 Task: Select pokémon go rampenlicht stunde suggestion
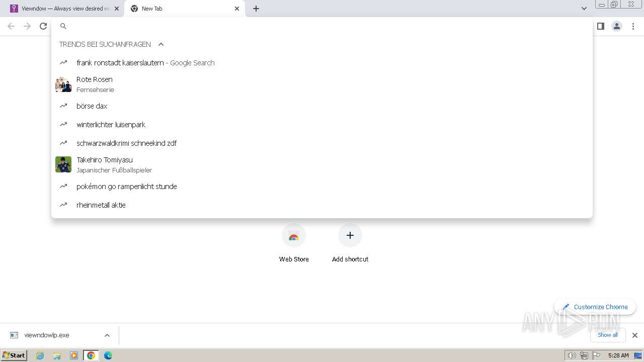coord(322,187)
